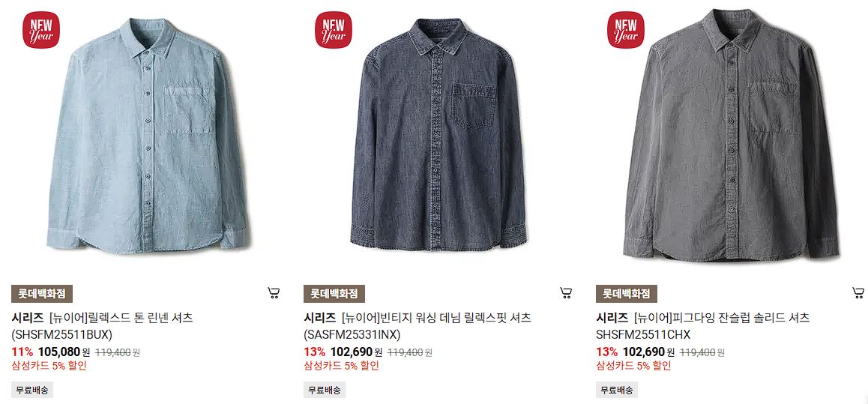
Task: Open the light blue linen shirt image
Action: pos(147,136)
